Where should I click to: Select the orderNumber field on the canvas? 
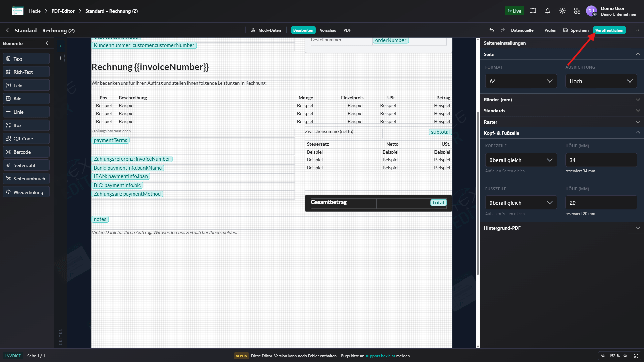[390, 40]
